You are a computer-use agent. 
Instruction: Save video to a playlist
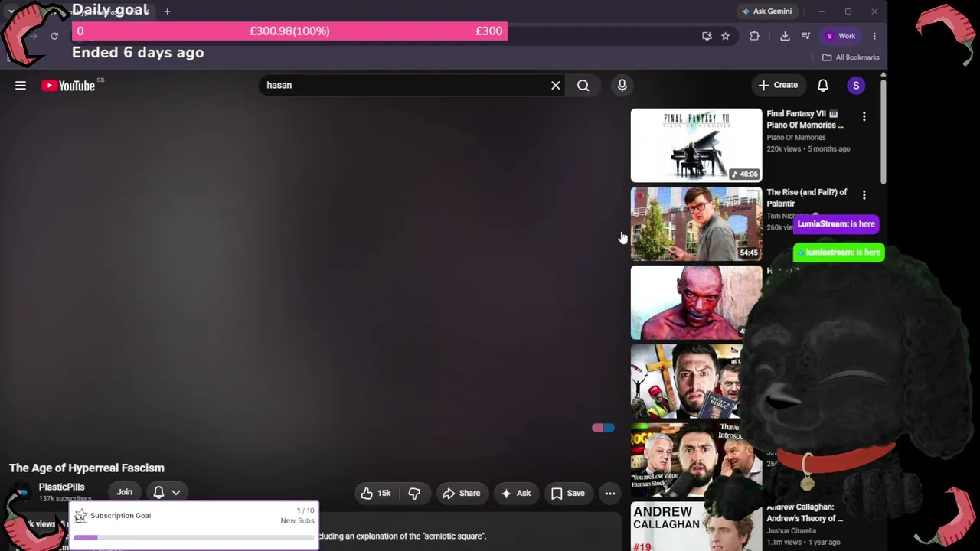[x=568, y=493]
